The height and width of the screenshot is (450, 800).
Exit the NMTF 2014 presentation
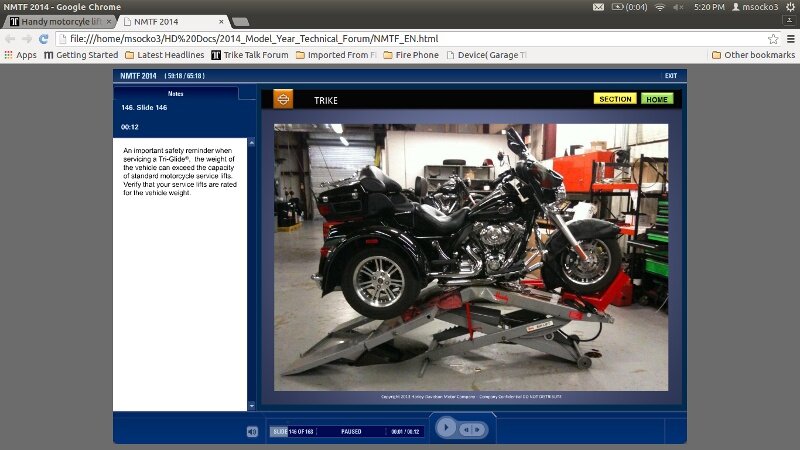coord(671,76)
